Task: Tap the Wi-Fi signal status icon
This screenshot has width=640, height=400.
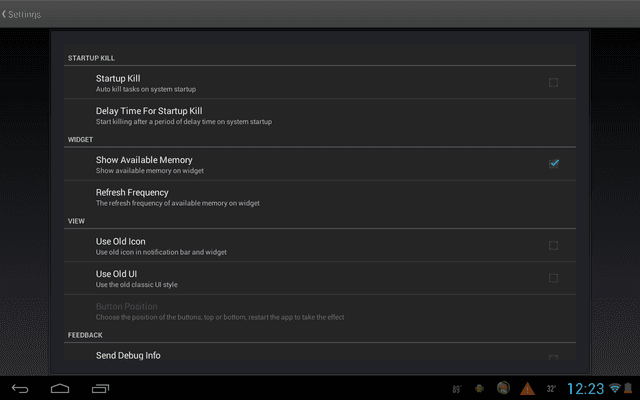Action: point(615,388)
